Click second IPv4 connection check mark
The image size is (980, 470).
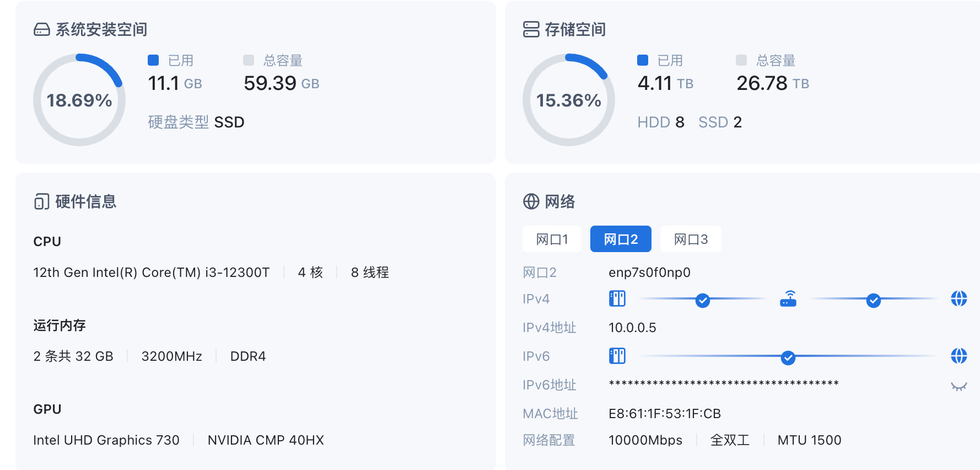click(x=873, y=300)
